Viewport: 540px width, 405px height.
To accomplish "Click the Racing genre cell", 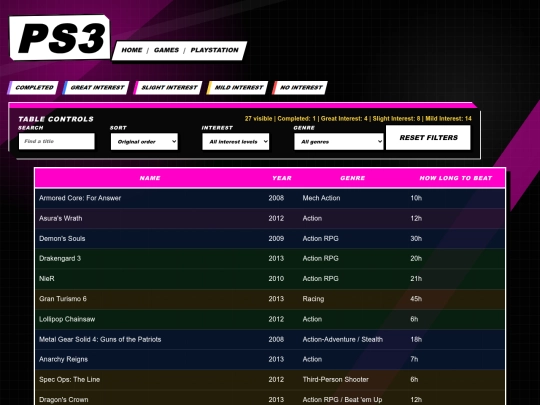I will pos(313,299).
